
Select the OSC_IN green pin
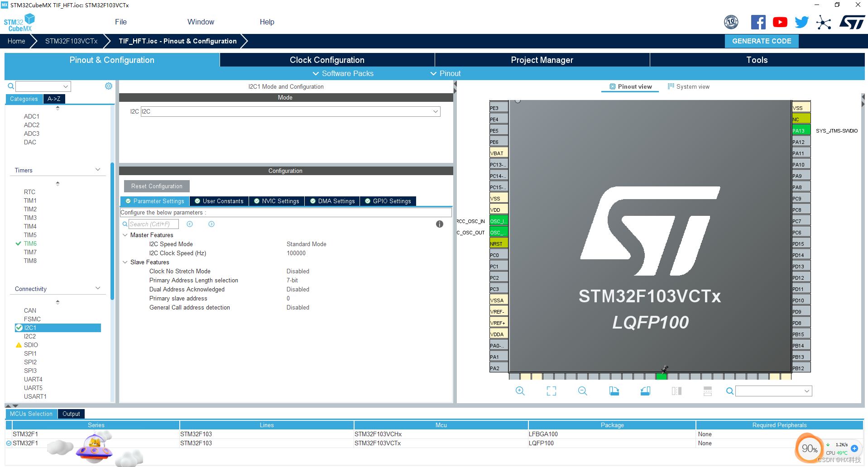pyautogui.click(x=499, y=221)
